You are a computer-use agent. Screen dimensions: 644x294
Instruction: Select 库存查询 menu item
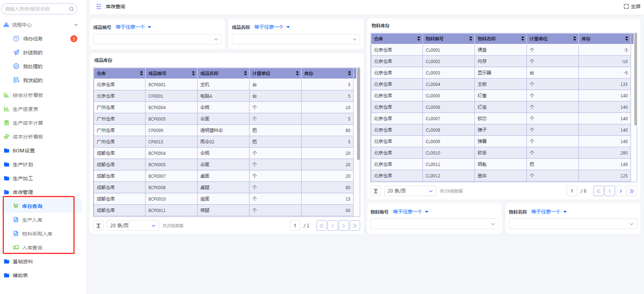[x=32, y=206]
